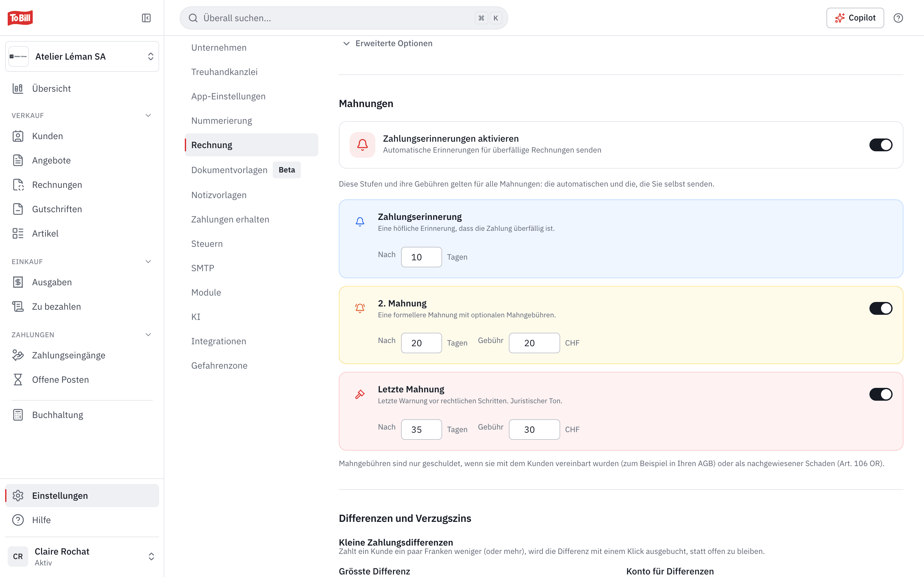Open the Atelier Léman SA company switcher
This screenshot has height=577, width=924.
[x=82, y=56]
